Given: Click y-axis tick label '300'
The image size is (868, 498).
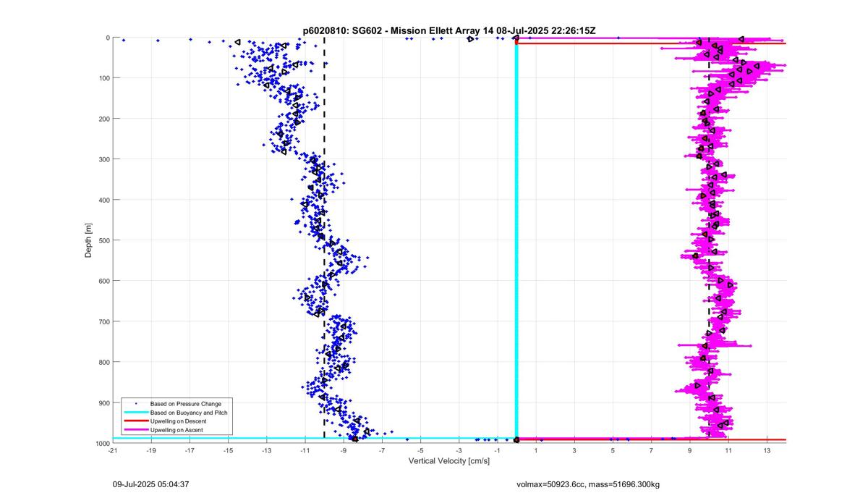Looking at the screenshot, I should click(103, 159).
